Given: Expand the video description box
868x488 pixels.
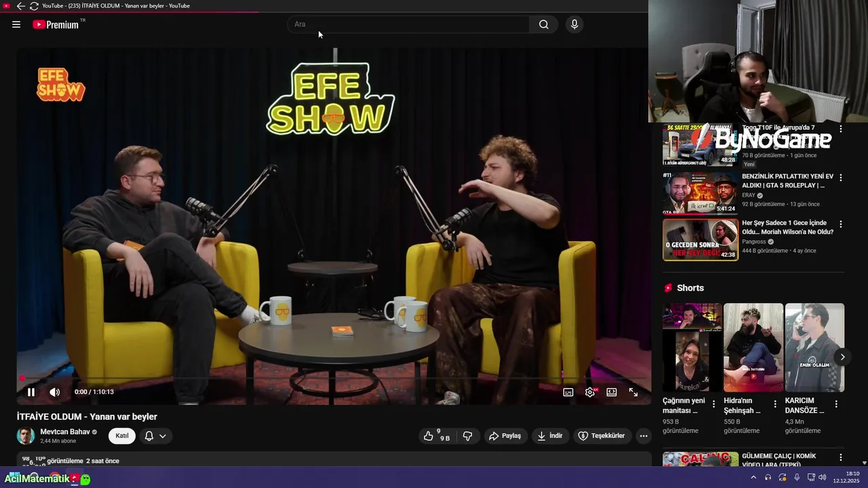Looking at the screenshot, I should 334,460.
